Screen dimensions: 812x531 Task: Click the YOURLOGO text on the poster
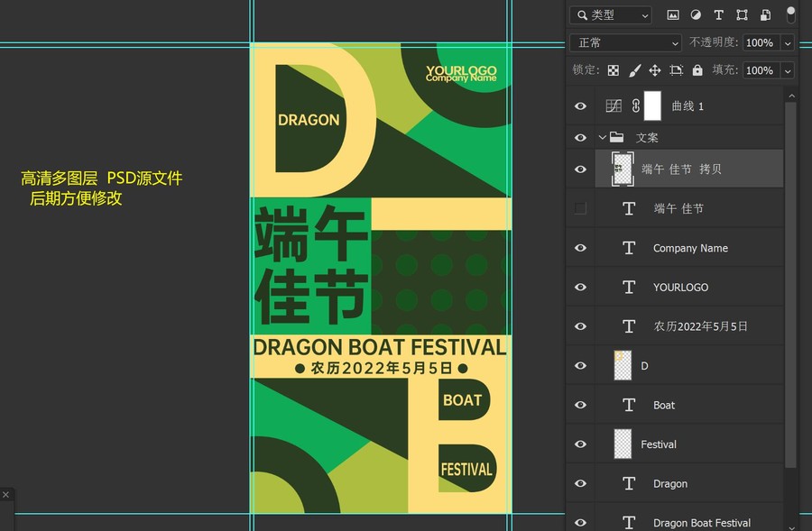(x=461, y=70)
